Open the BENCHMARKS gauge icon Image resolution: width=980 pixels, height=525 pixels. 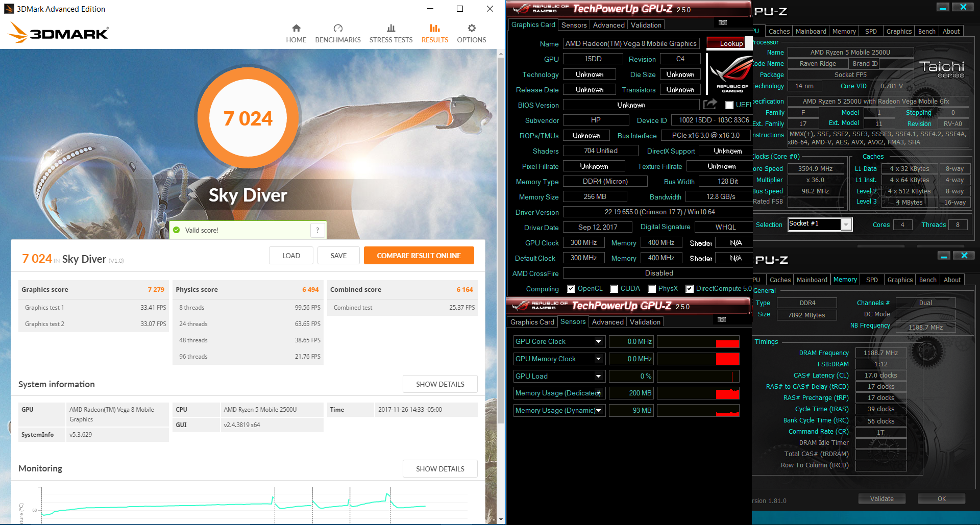click(338, 28)
